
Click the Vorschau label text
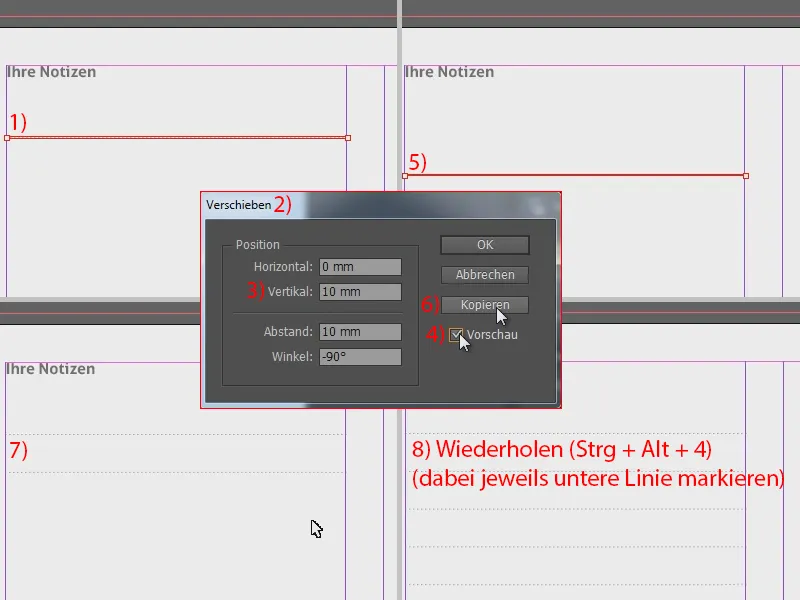(x=492, y=335)
